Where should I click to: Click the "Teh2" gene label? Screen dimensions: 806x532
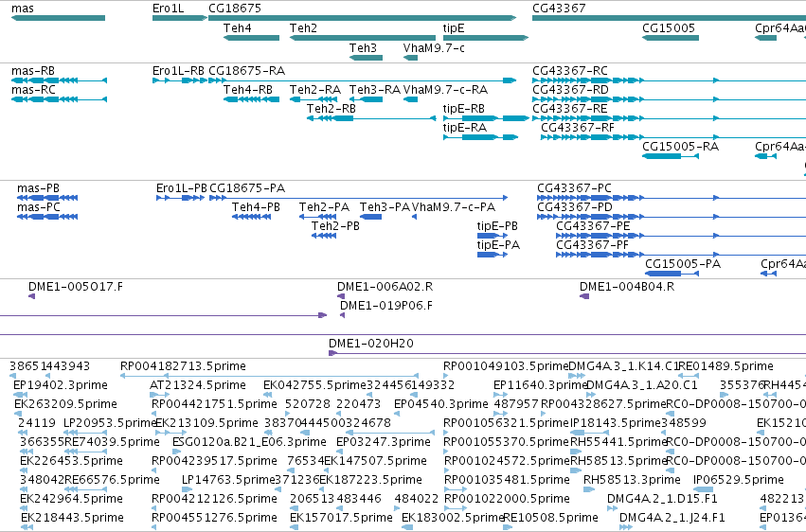click(x=303, y=28)
